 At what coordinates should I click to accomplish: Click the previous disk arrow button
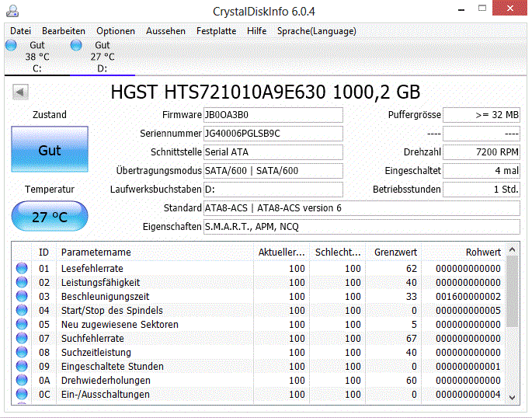click(x=20, y=92)
